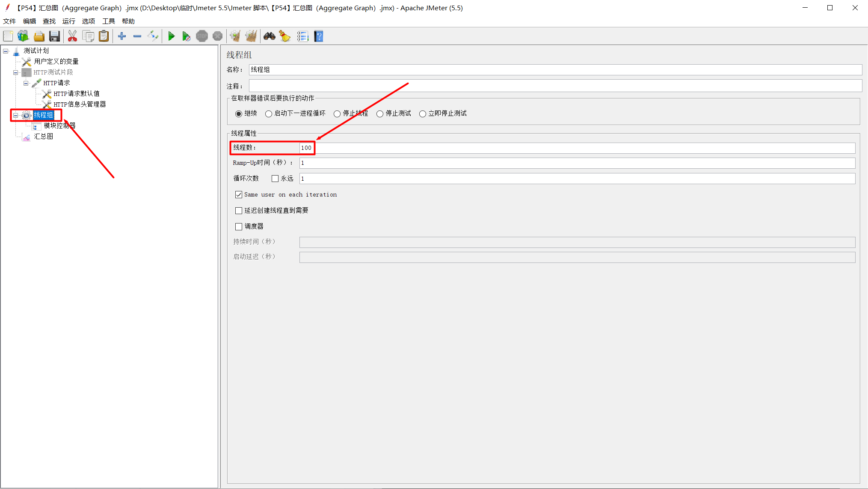Click the green Start test button
The height and width of the screenshot is (489, 868).
tap(171, 36)
